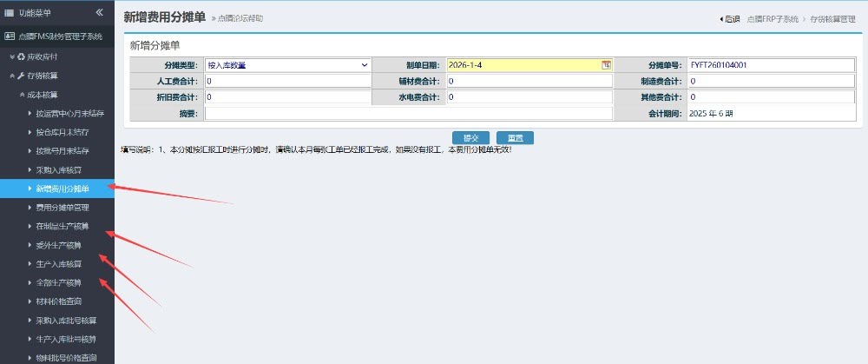Open 费用分摊单管理 in sidebar
Viewport: 868px width, 364px height.
click(62, 208)
